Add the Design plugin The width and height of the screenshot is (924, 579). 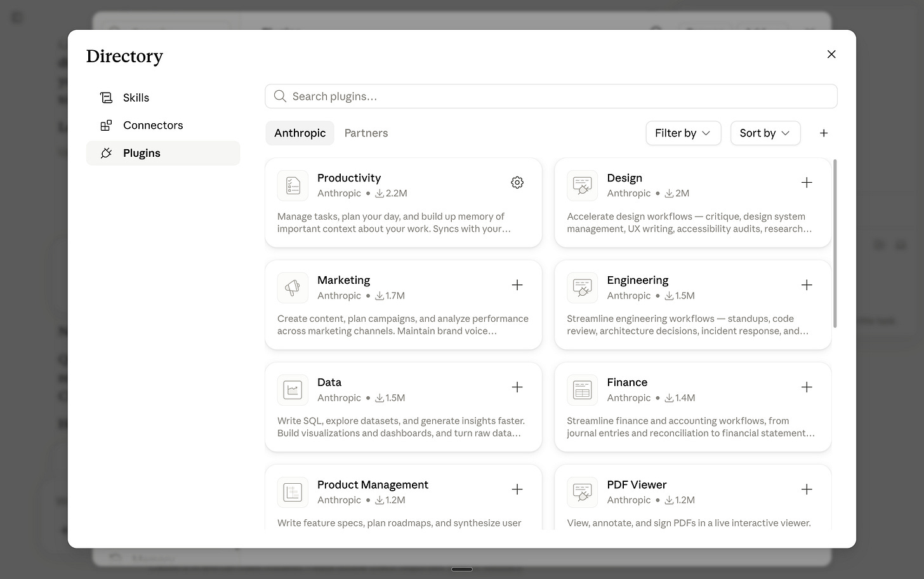[807, 183]
